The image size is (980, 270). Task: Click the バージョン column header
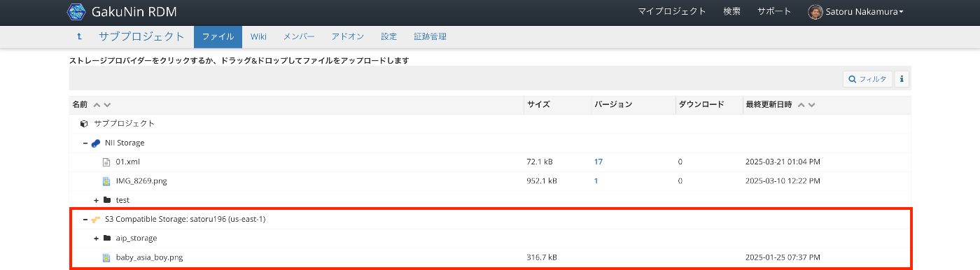tap(613, 105)
